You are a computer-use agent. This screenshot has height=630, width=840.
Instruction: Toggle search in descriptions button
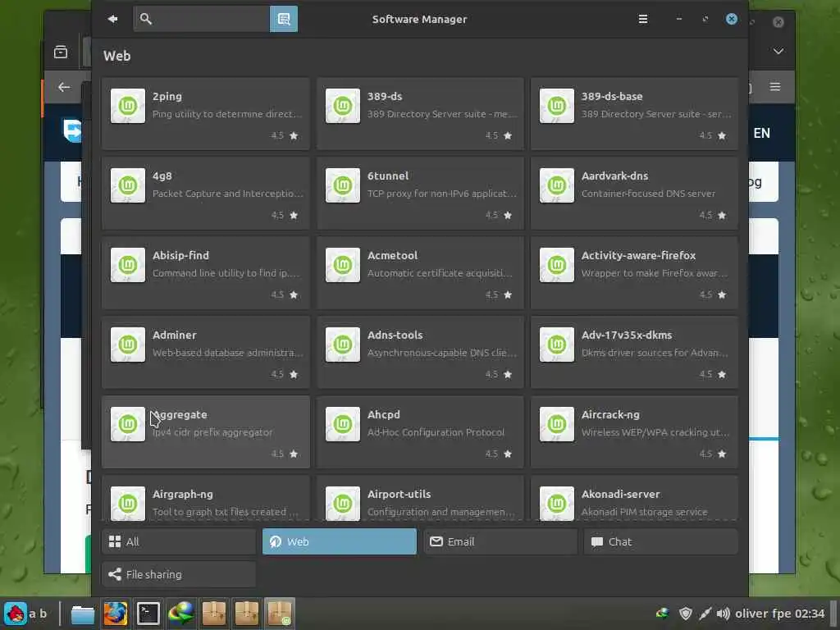283,20
